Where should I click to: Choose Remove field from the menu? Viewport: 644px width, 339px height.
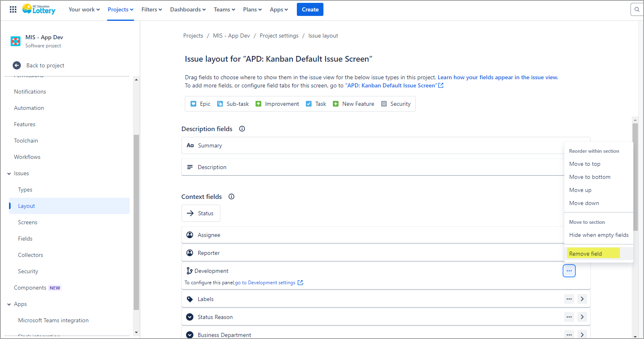[x=599, y=254]
